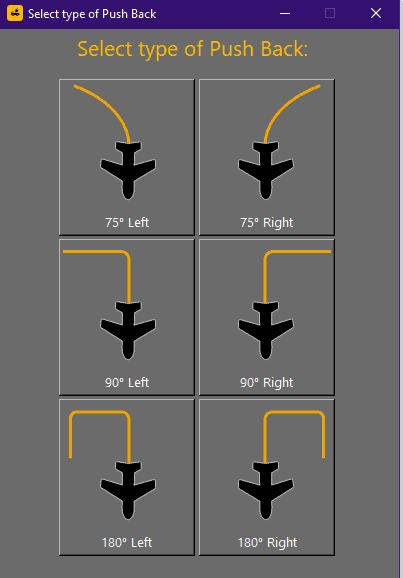The image size is (403, 578).
Task: Close the Select type of Push Back window
Action: coord(376,14)
